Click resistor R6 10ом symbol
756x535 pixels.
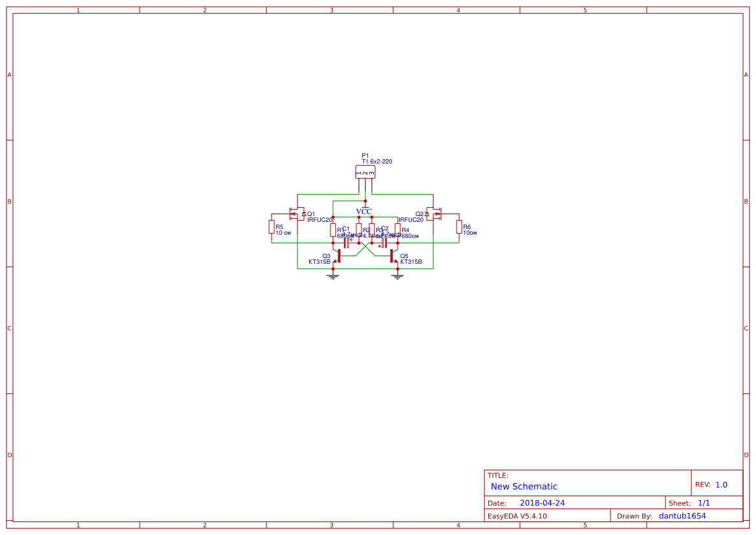(459, 227)
